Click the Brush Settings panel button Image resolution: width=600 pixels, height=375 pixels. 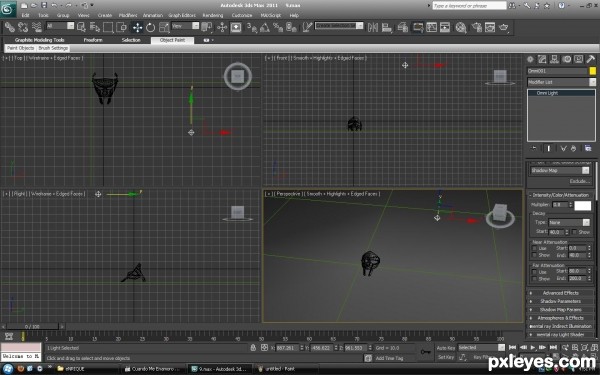(53, 48)
